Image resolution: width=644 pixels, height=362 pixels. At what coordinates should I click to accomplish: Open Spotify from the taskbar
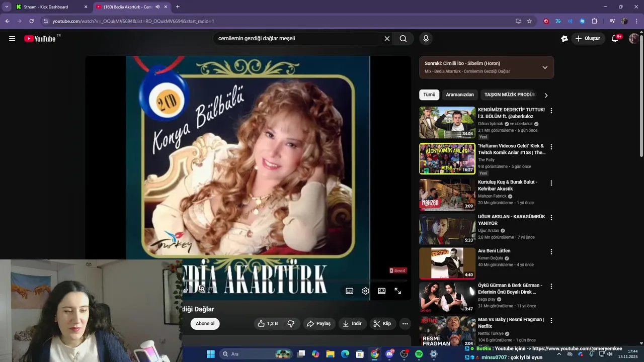coord(419,354)
